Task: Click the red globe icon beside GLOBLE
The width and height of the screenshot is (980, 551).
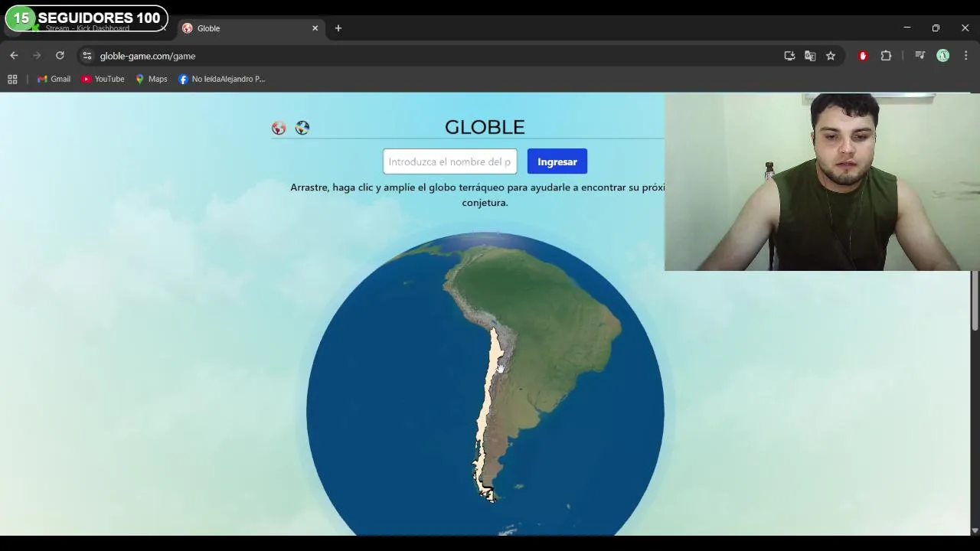Action: pyautogui.click(x=279, y=128)
